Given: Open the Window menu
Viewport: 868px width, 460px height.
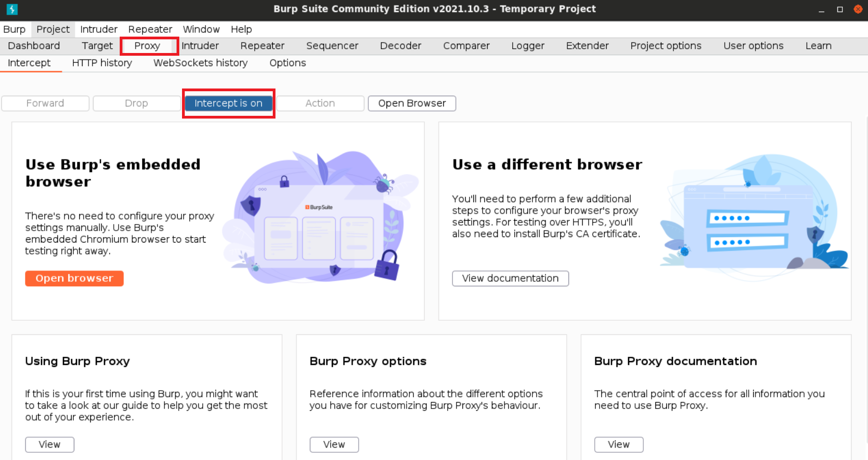Looking at the screenshot, I should coord(201,30).
